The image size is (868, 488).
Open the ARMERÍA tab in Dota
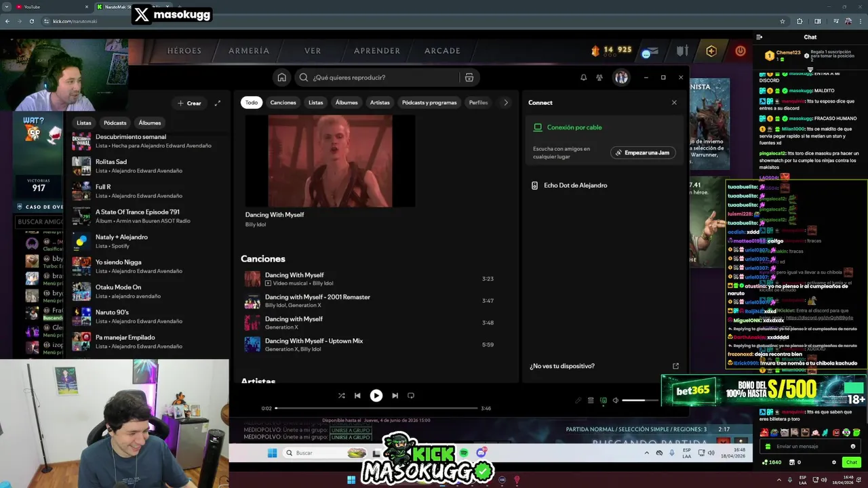point(249,51)
